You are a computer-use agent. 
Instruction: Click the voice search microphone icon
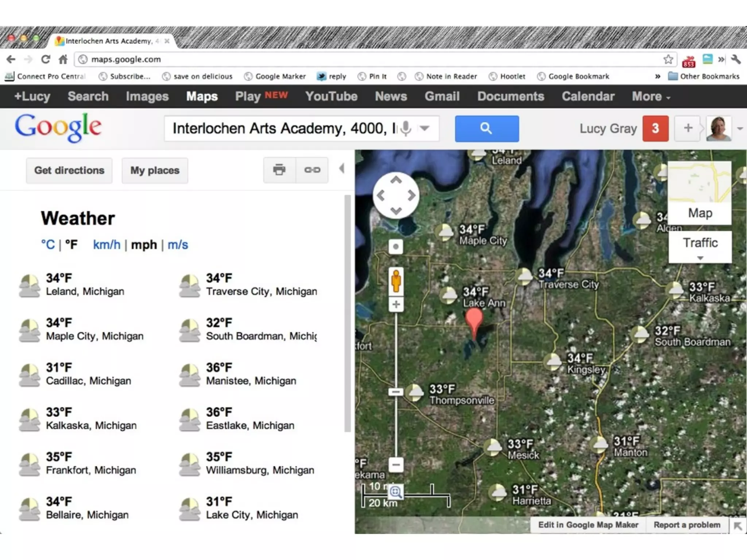tap(405, 128)
